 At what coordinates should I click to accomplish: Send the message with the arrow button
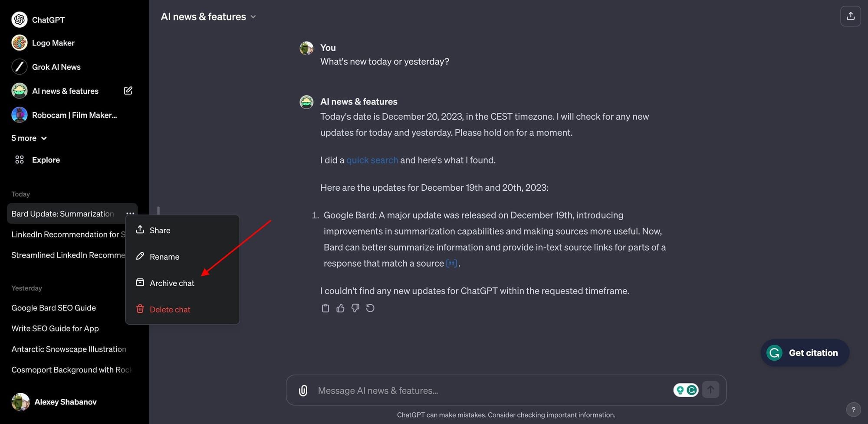[710, 390]
